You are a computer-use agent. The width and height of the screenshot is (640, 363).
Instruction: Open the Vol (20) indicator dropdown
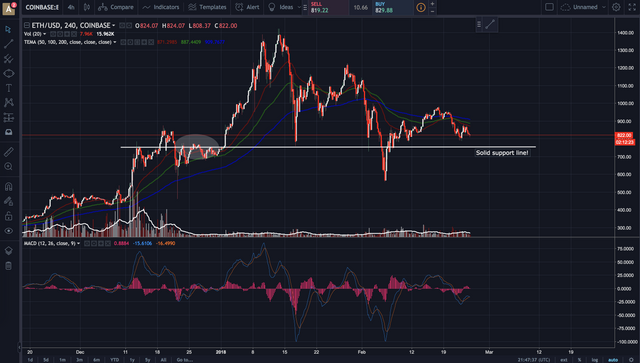(x=44, y=34)
